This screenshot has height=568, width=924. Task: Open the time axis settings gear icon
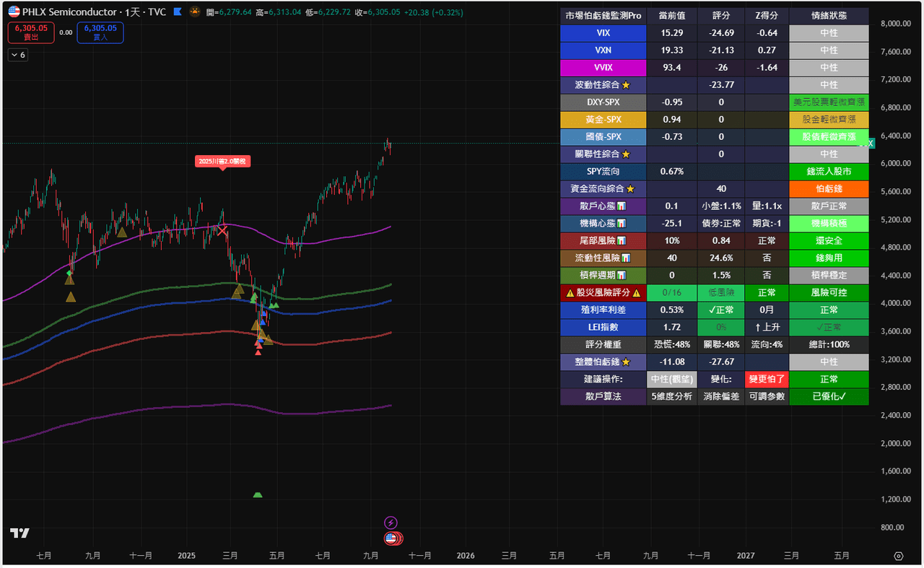[898, 556]
